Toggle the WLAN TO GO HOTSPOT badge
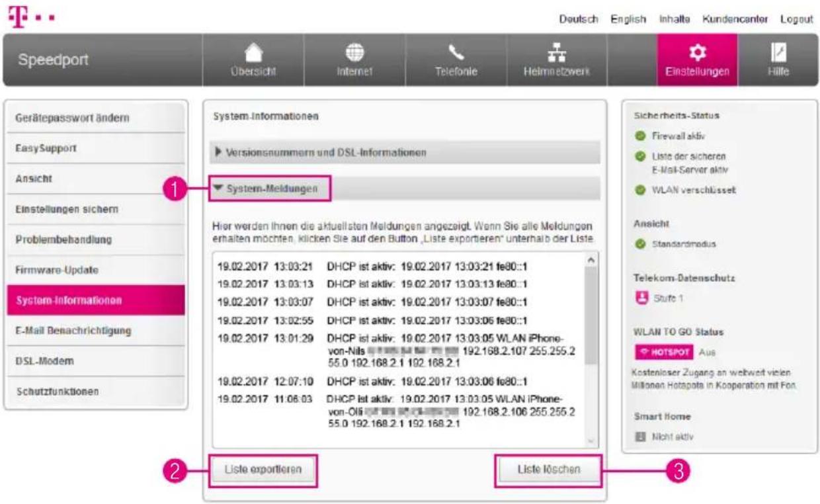This screenshot has height=504, width=820. click(x=663, y=352)
